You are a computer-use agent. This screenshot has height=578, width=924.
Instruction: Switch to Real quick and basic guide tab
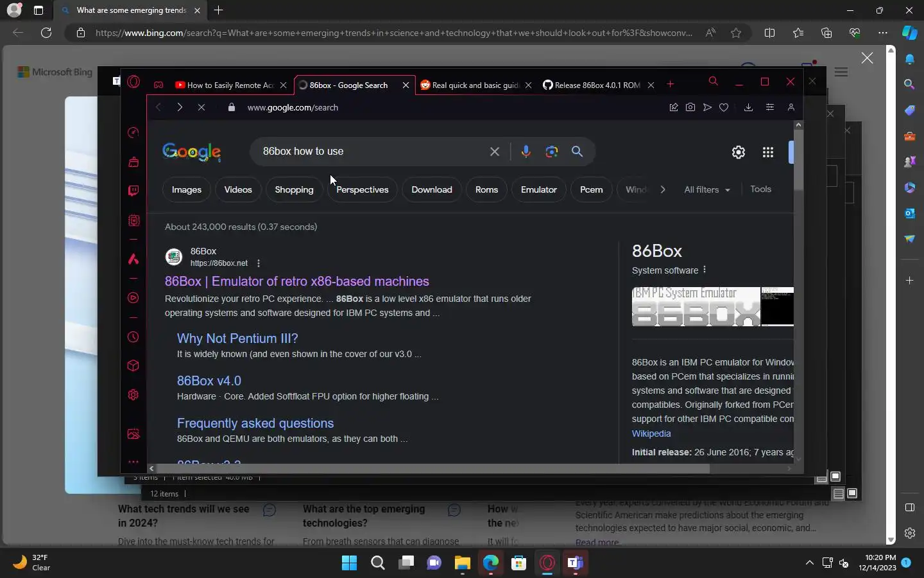pyautogui.click(x=475, y=85)
